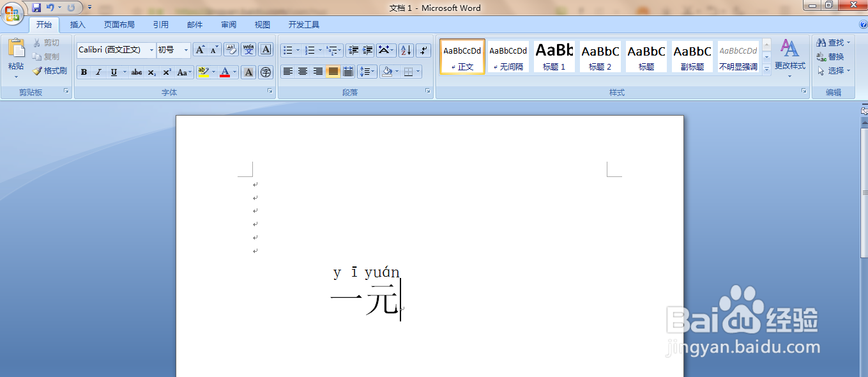The height and width of the screenshot is (377, 868).
Task: Toggle the show/hide paragraph marks button
Action: click(423, 49)
